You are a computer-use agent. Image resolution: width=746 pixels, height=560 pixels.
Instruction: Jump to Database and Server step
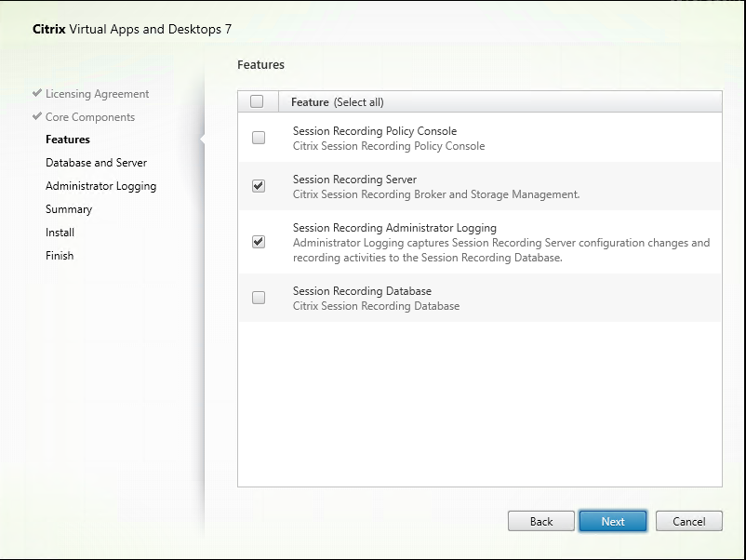click(96, 163)
